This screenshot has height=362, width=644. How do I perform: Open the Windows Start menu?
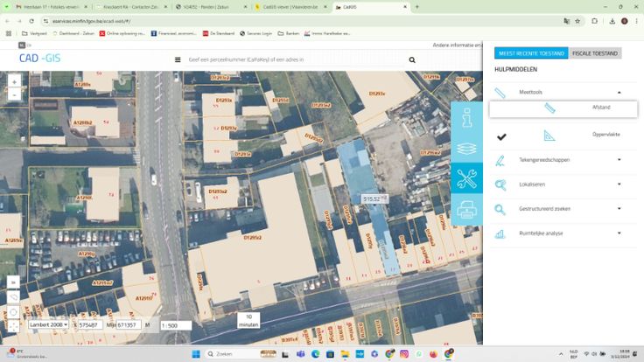pyautogui.click(x=195, y=354)
